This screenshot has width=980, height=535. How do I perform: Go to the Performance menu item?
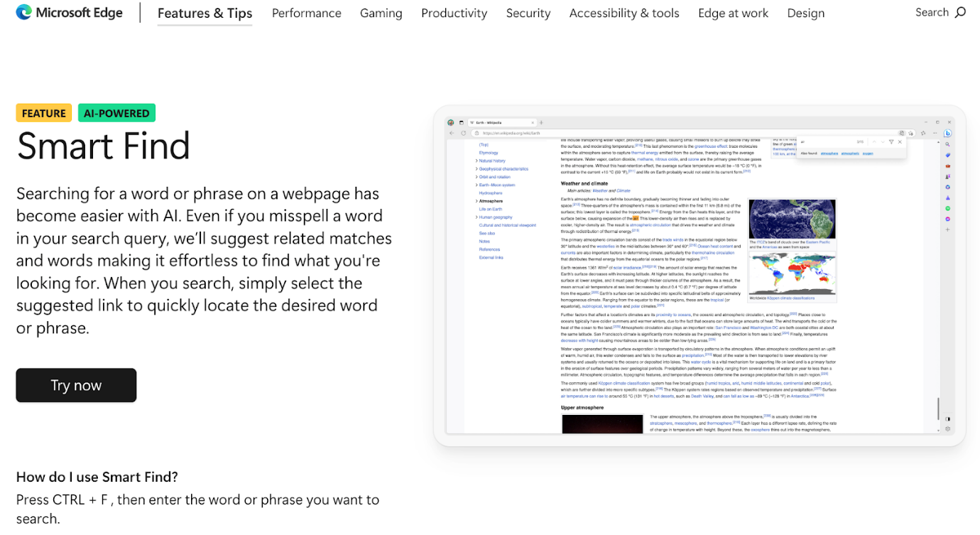click(x=306, y=13)
